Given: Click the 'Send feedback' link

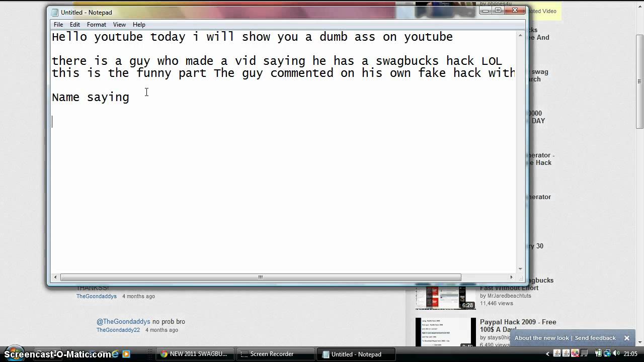Looking at the screenshot, I should pyautogui.click(x=595, y=338).
